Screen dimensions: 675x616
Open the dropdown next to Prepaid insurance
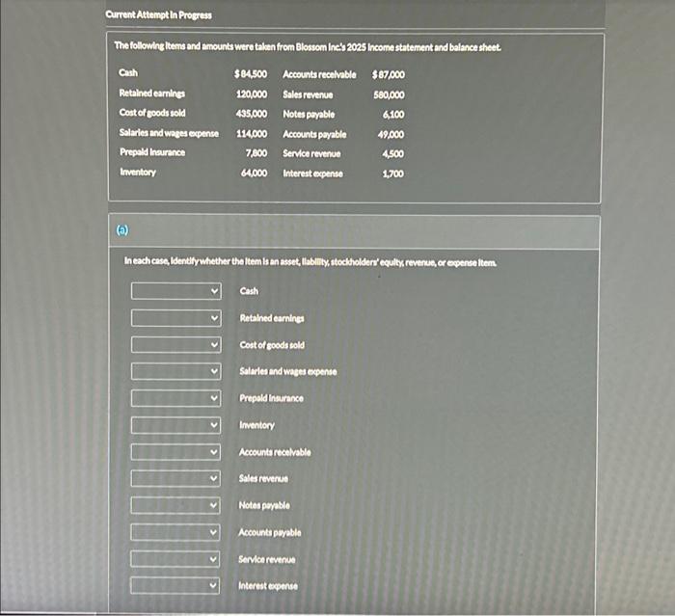coord(176,398)
